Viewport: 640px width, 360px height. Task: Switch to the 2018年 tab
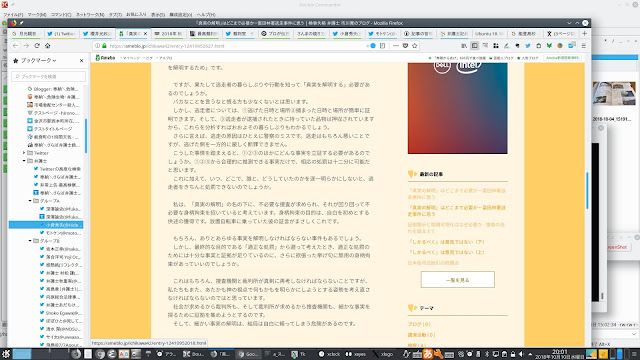[168, 33]
